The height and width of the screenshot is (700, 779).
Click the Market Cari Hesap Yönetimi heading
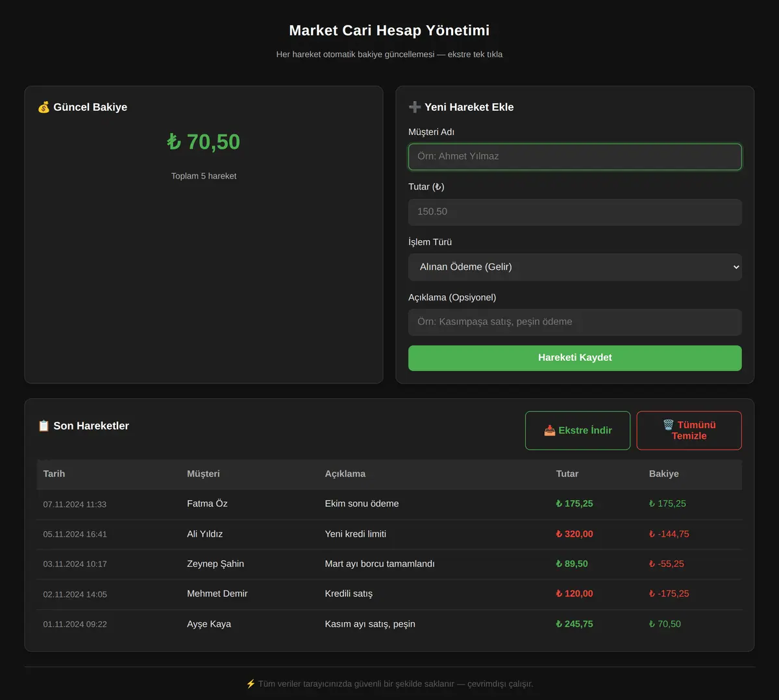click(x=389, y=30)
